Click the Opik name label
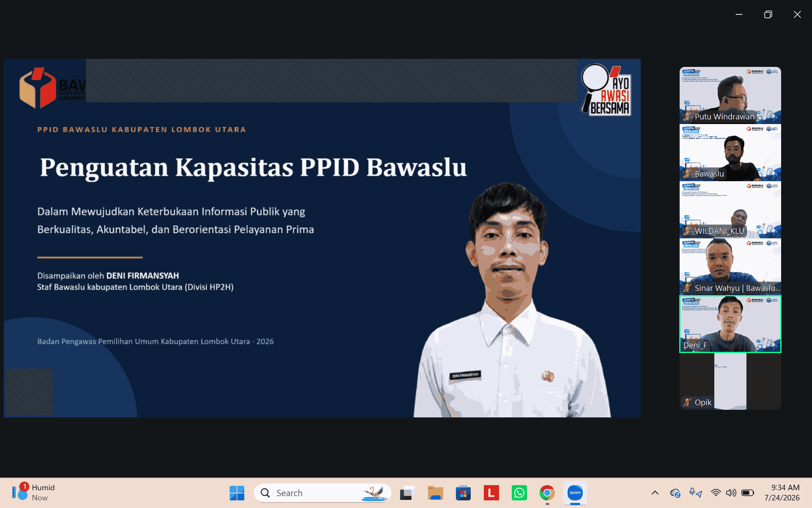The height and width of the screenshot is (508, 812). tap(703, 402)
